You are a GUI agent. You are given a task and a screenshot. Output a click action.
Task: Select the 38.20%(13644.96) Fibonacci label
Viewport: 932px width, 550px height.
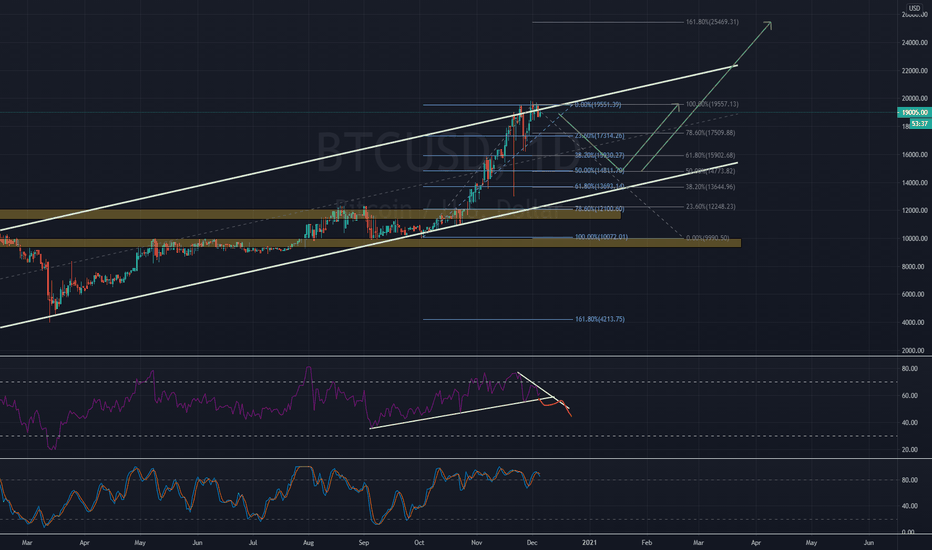[710, 187]
